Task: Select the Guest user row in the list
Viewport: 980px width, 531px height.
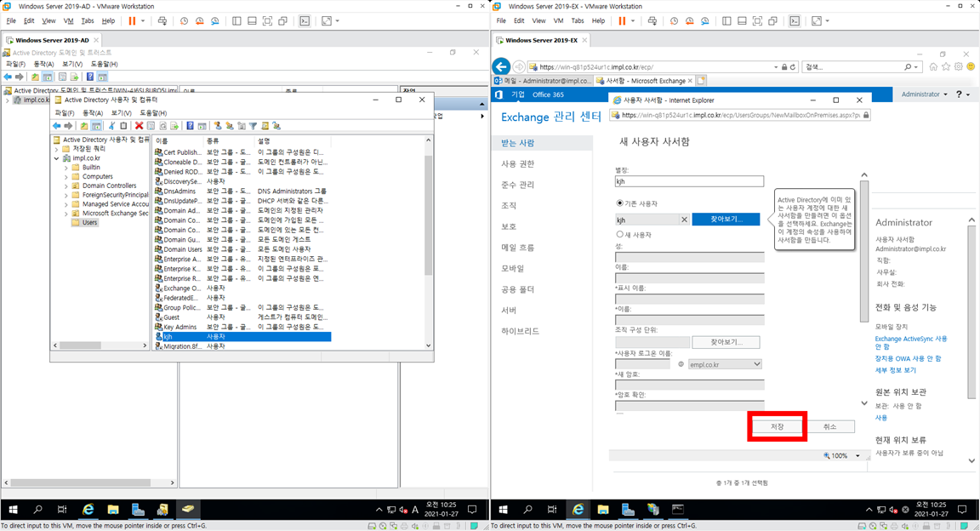Action: point(242,317)
